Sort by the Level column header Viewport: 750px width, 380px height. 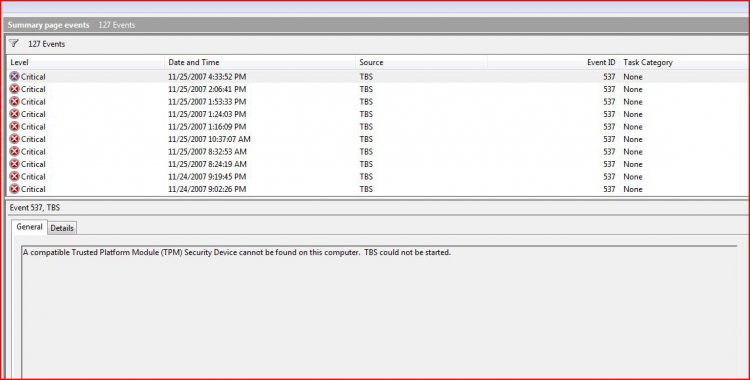click(x=86, y=62)
